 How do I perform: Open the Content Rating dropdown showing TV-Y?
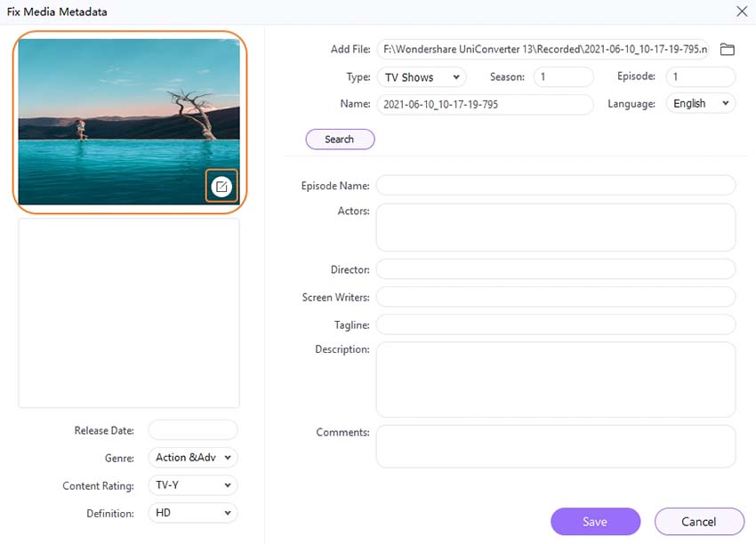tap(193, 485)
